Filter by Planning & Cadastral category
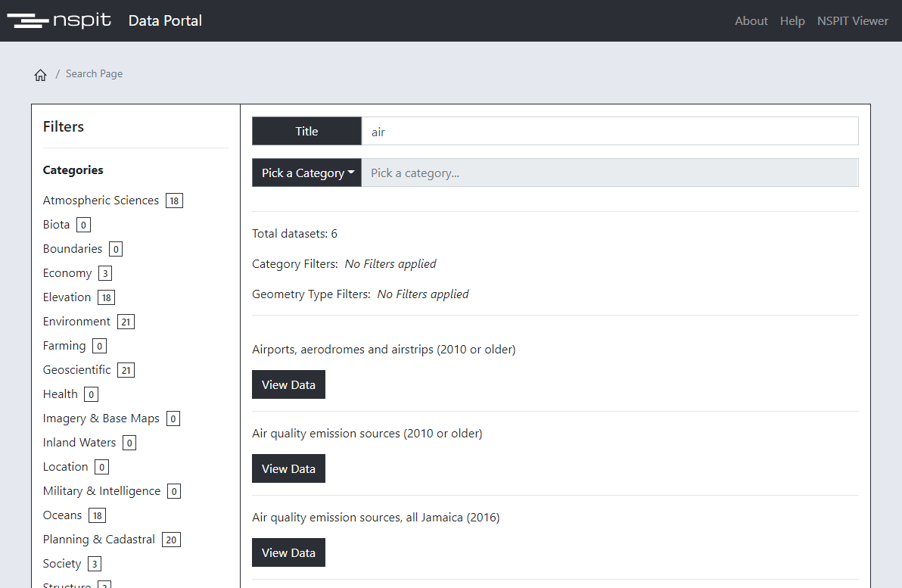The image size is (902, 588). click(98, 540)
